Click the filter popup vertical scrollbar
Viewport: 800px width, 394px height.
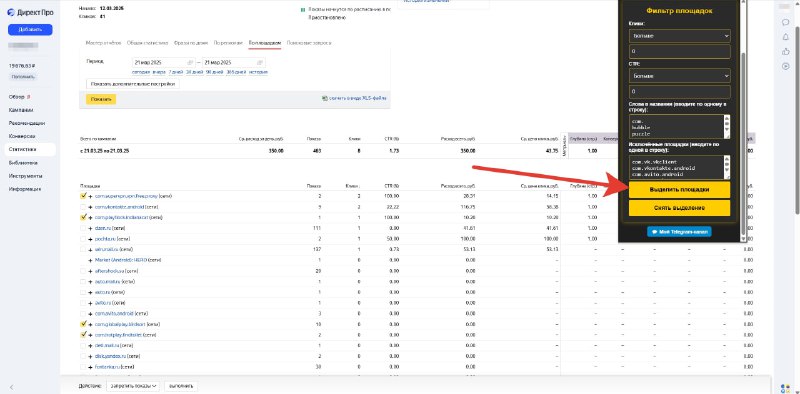pyautogui.click(x=743, y=143)
